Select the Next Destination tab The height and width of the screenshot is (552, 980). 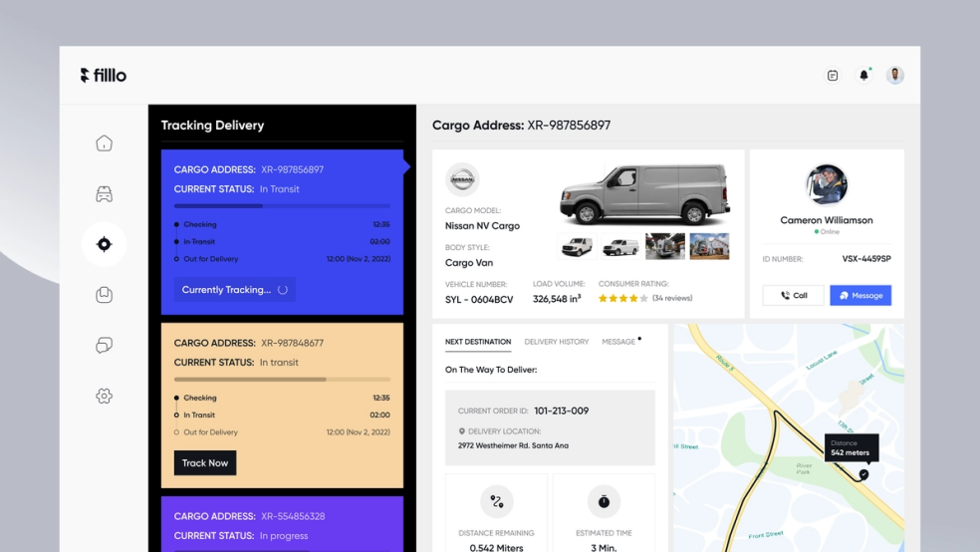coord(478,342)
